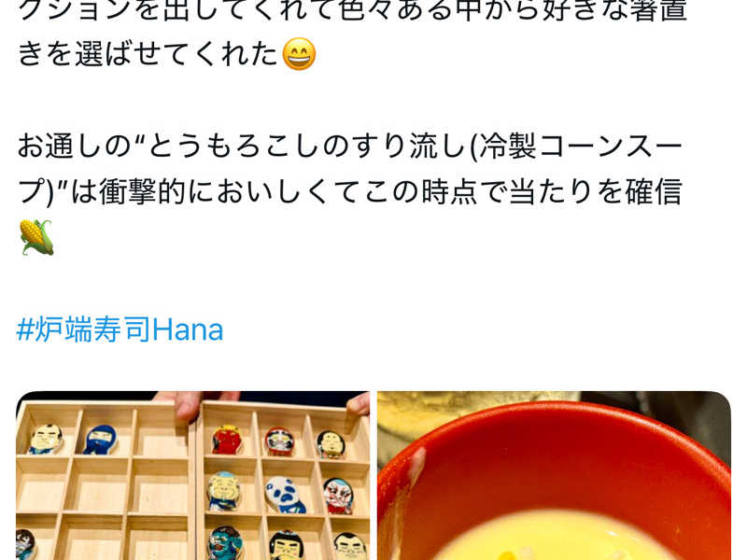Viewport: 747px width, 560px height.
Task: Click the partially cut-off top text line
Action: 353,10
